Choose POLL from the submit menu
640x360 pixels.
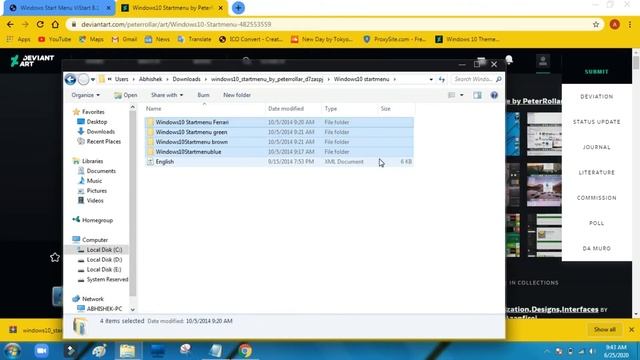[596, 223]
